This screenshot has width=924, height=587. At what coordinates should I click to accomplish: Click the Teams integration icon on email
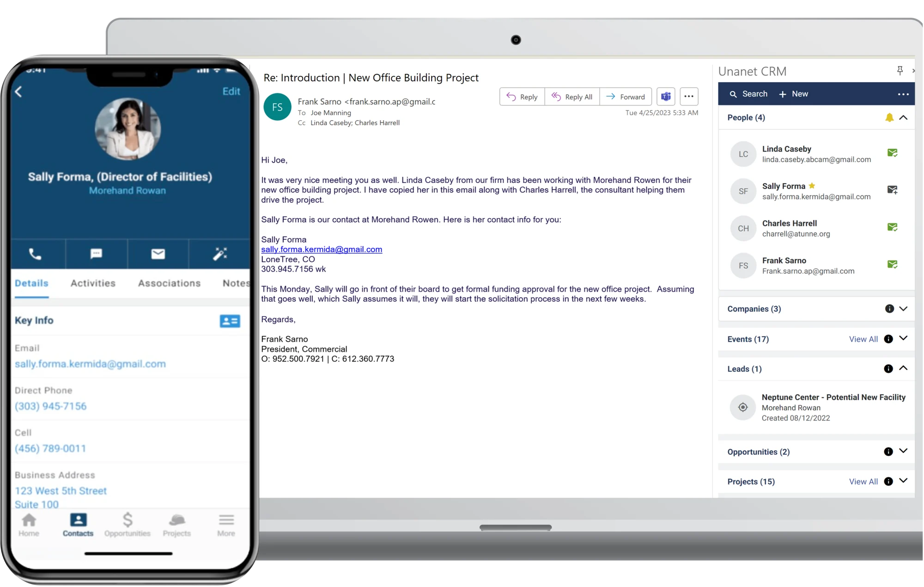coord(666,97)
